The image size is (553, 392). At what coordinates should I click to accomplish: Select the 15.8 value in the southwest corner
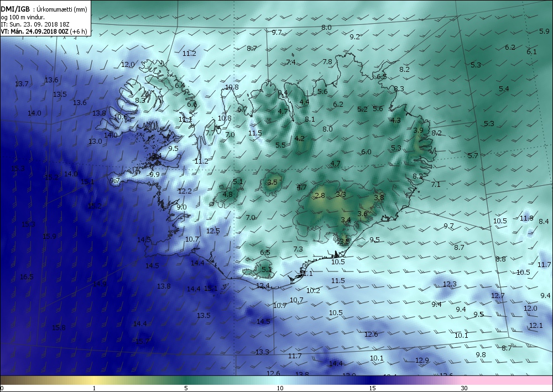[59, 327]
